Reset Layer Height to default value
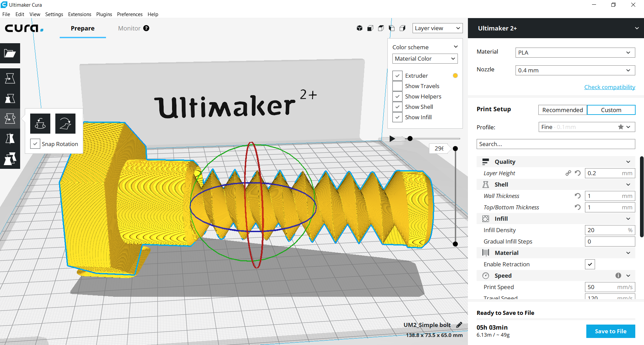This screenshot has height=345, width=644. (578, 173)
